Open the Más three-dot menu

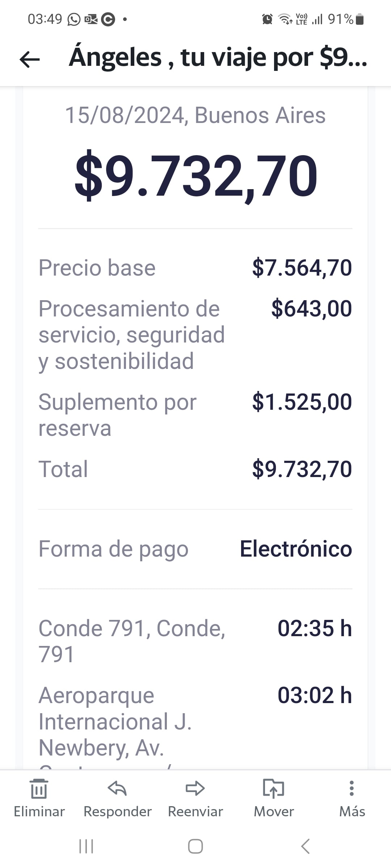click(352, 788)
